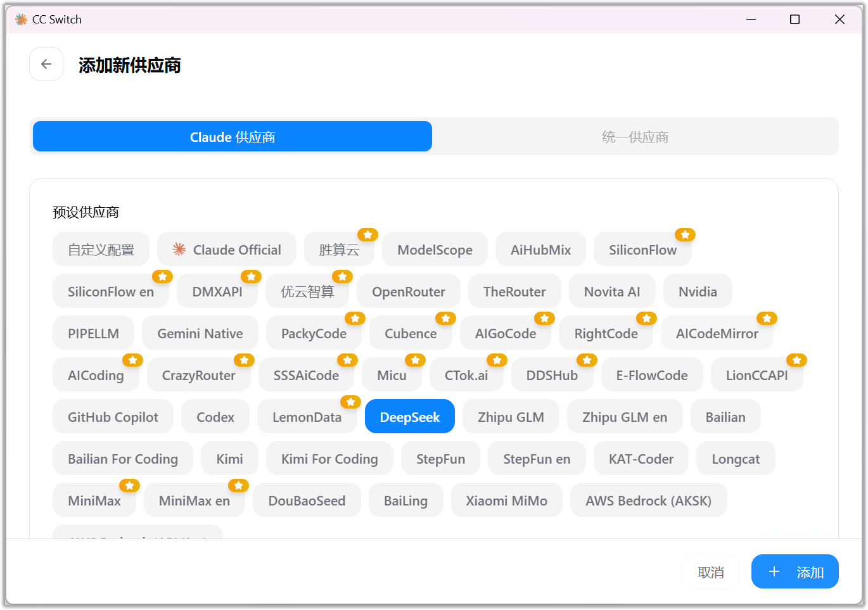Choose the Kimi For Coding preset

click(x=329, y=459)
